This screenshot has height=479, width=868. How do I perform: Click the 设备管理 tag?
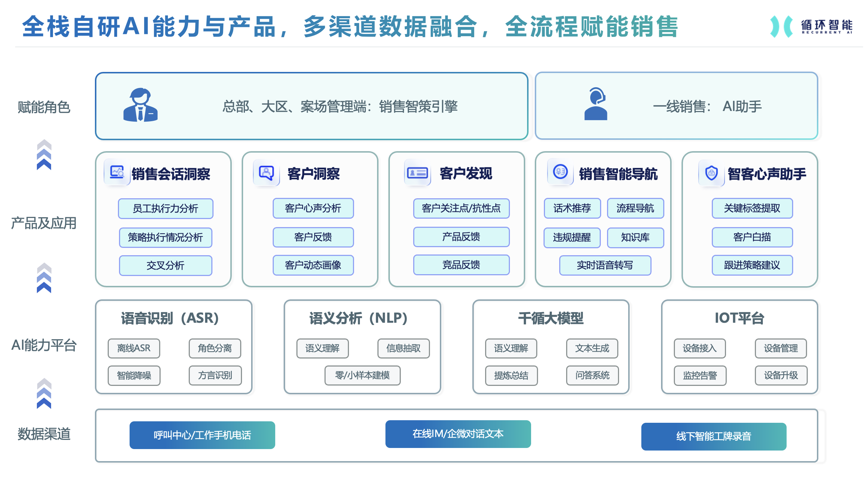pyautogui.click(x=781, y=348)
